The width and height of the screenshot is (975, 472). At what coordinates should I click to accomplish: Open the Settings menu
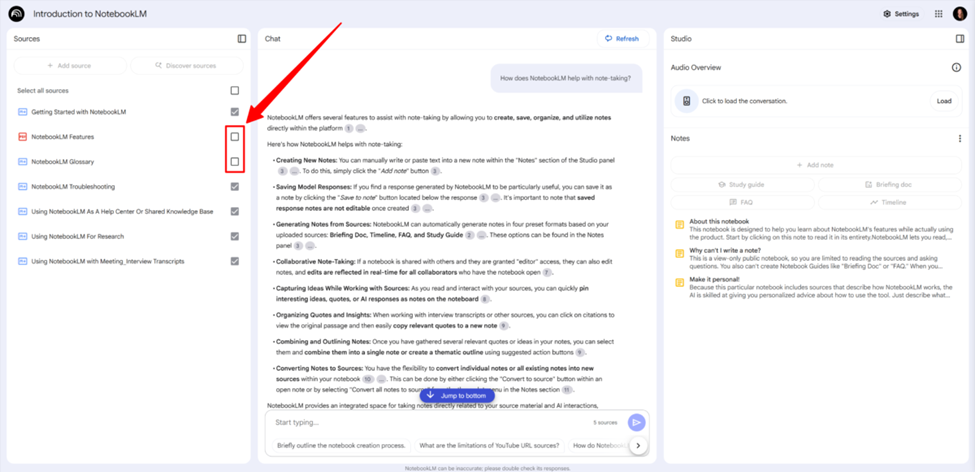tap(900, 14)
